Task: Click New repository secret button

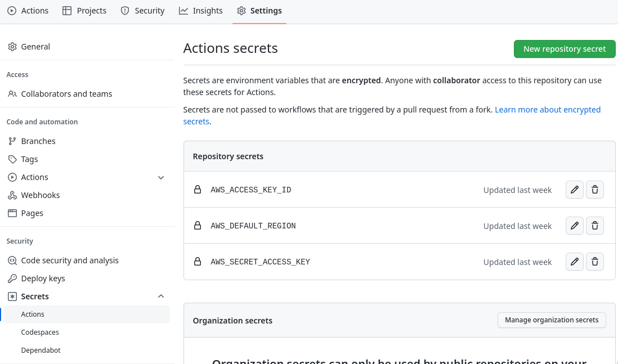Action: (565, 49)
